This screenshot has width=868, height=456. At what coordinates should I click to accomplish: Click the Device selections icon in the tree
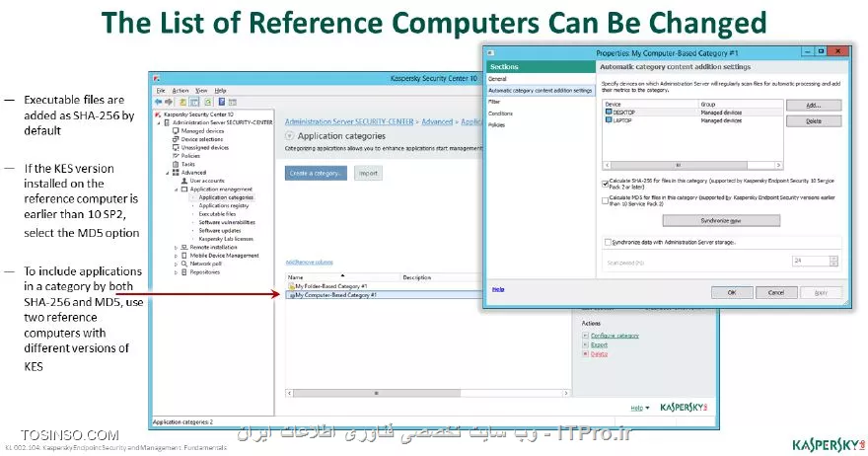[176, 139]
